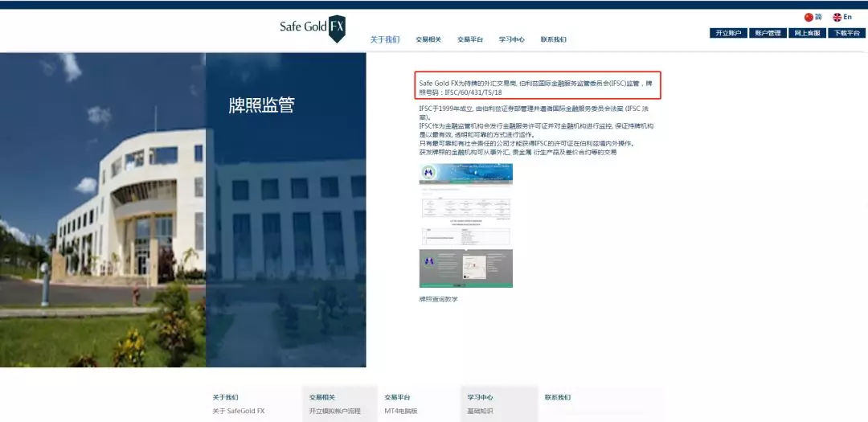868x422 pixels.
Task: Click the footer 联系我们 heading
Action: [x=558, y=397]
